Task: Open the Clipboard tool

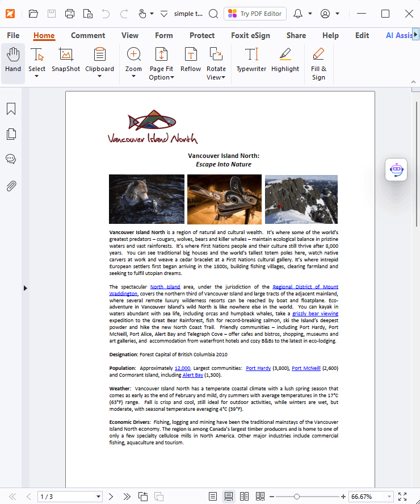Action: 99,63
